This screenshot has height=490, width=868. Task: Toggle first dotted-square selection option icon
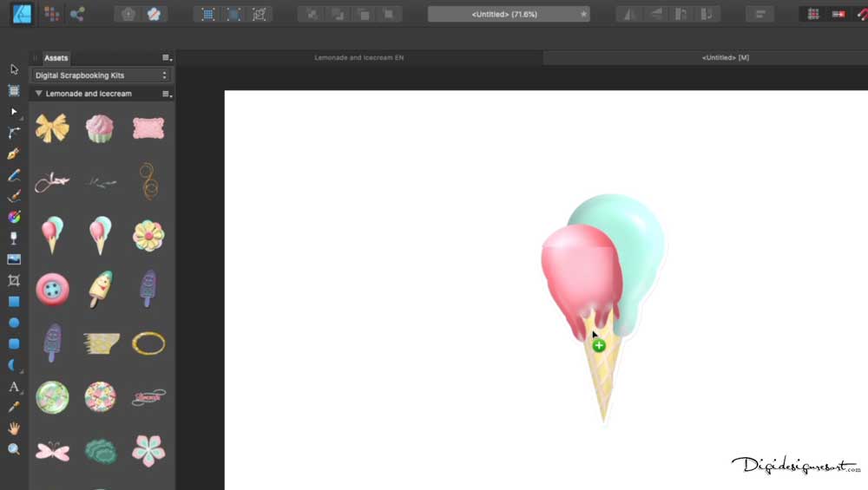coord(208,14)
